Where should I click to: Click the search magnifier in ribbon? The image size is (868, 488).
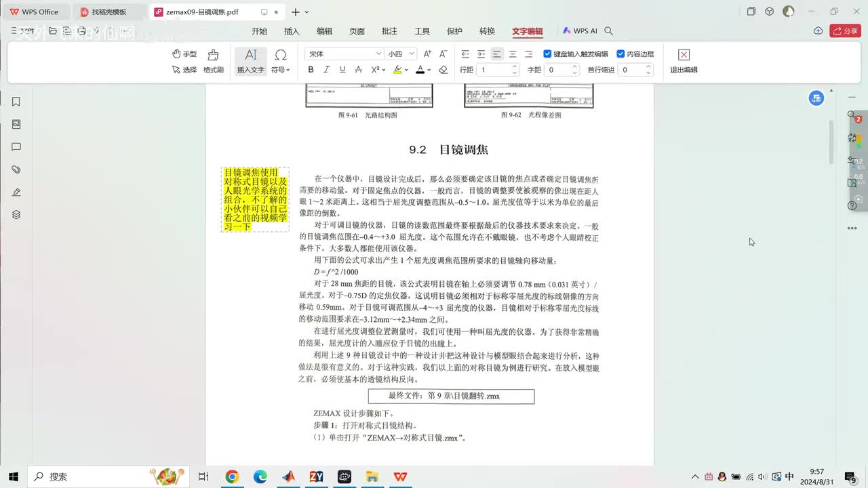coord(609,31)
